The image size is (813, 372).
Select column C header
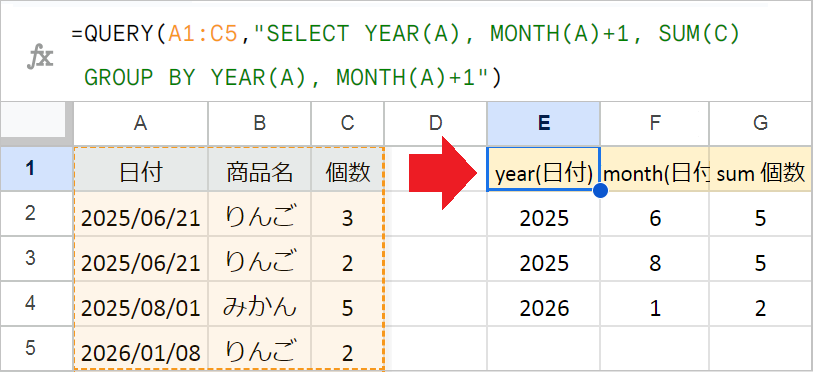[347, 123]
